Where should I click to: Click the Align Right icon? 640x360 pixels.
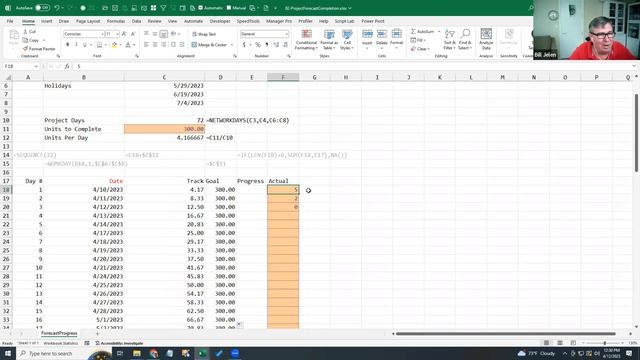coord(164,44)
